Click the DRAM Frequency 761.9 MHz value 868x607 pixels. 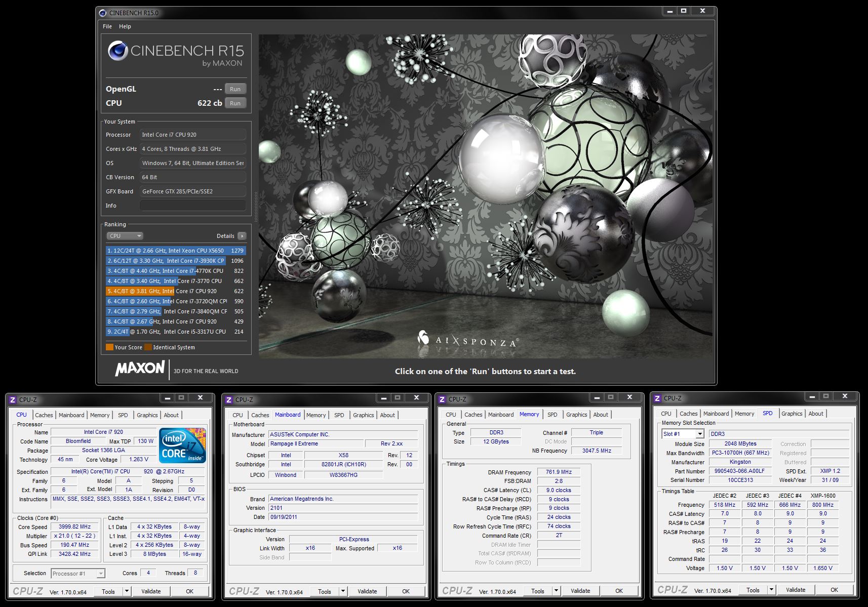point(559,472)
